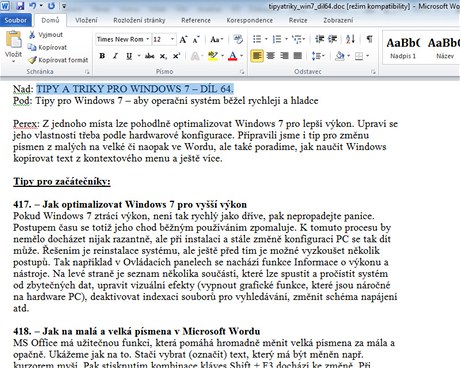Click the Redo icon in quick access toolbar

[51, 6]
